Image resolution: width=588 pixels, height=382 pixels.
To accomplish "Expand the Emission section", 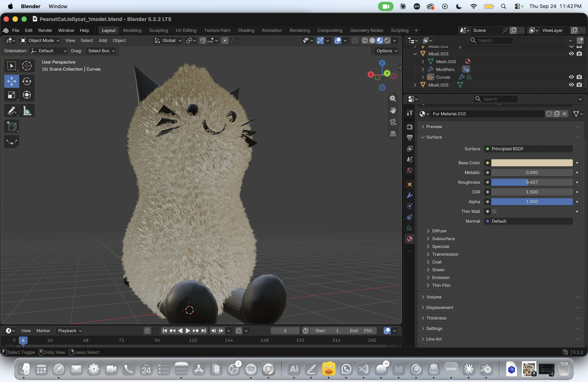I will (x=441, y=278).
